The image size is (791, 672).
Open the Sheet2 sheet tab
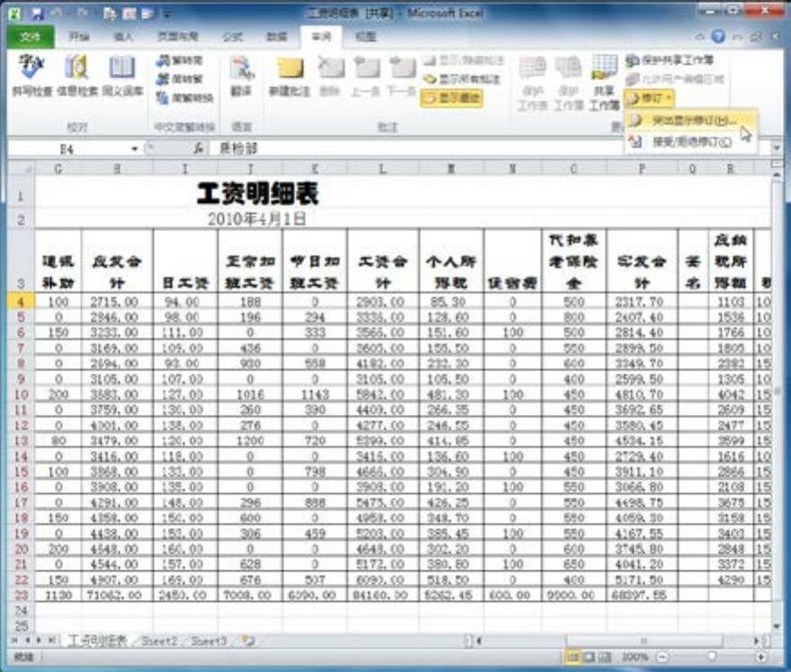tap(159, 641)
